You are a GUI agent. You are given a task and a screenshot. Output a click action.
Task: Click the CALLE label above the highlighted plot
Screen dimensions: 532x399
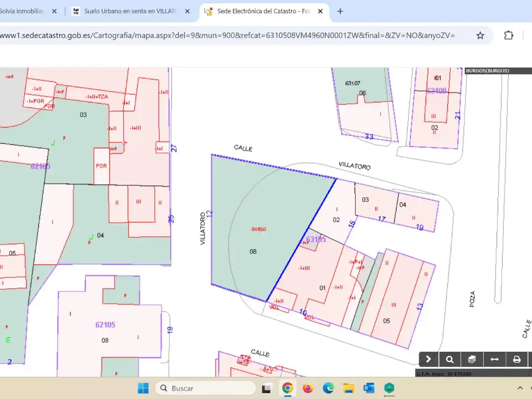[x=243, y=148]
